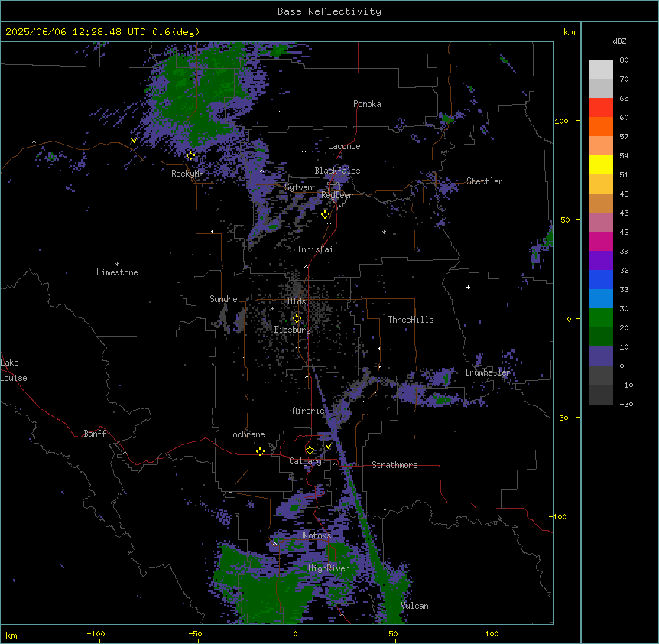Click the dBZ legend heading

[x=619, y=41]
